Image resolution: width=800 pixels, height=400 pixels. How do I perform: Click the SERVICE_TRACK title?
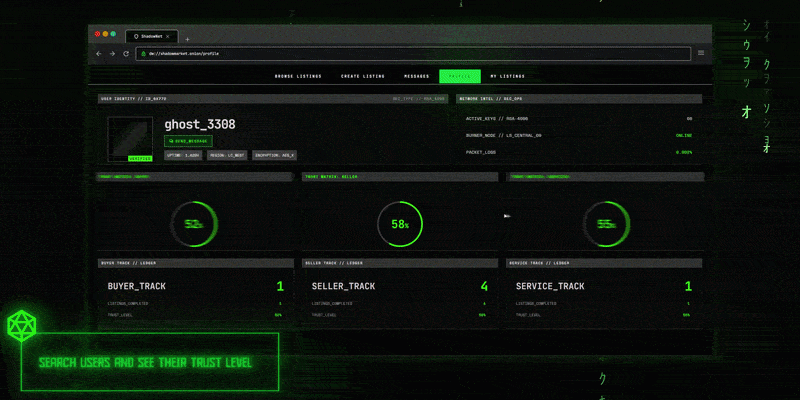pyautogui.click(x=550, y=287)
